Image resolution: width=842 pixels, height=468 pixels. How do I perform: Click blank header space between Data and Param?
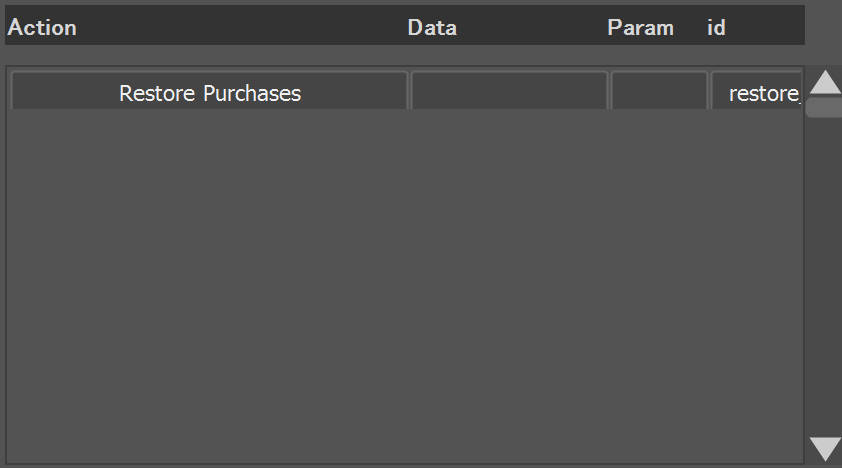point(532,26)
